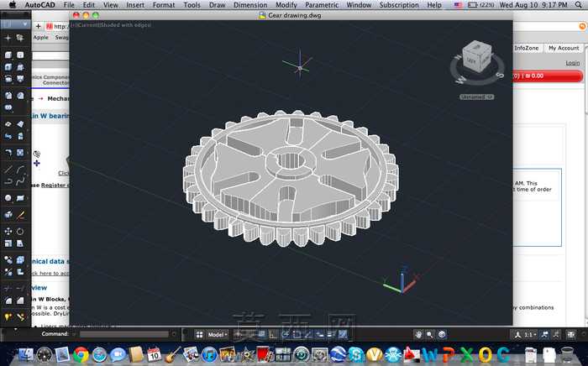588x366 pixels.
Task: Click the 3D orbit icon in the status bar
Action: (442, 335)
